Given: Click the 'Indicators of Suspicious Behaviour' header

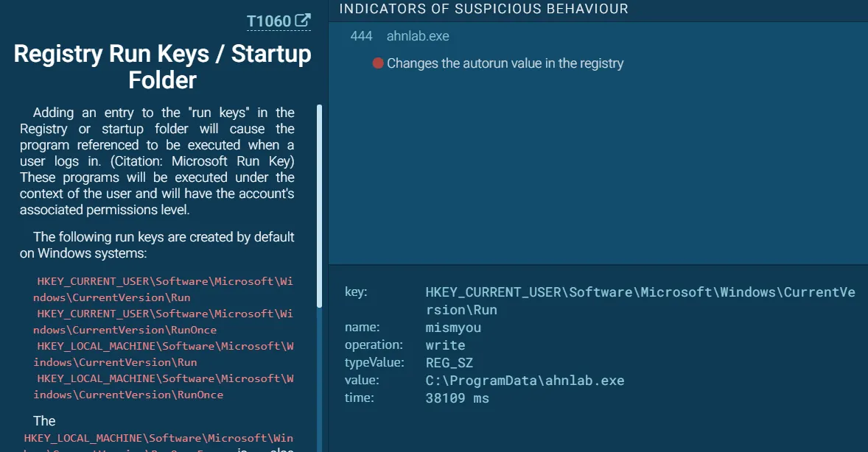Looking at the screenshot, I should click(483, 9).
